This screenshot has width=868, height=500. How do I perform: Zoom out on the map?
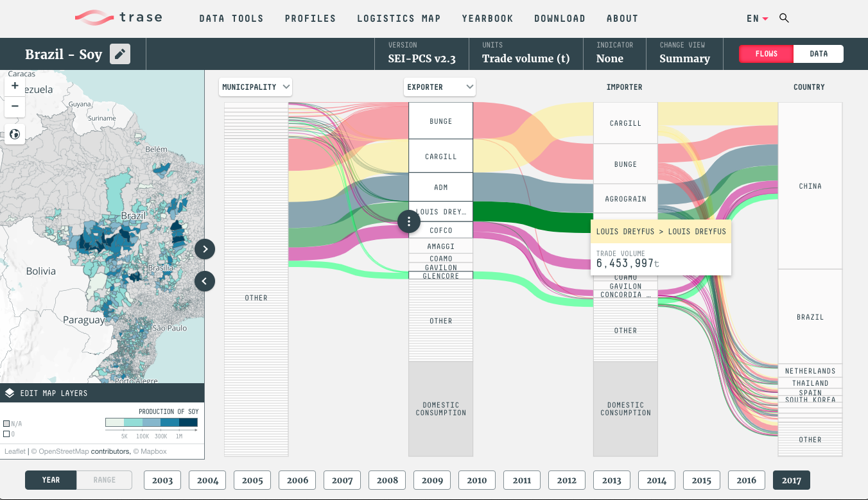[15, 107]
